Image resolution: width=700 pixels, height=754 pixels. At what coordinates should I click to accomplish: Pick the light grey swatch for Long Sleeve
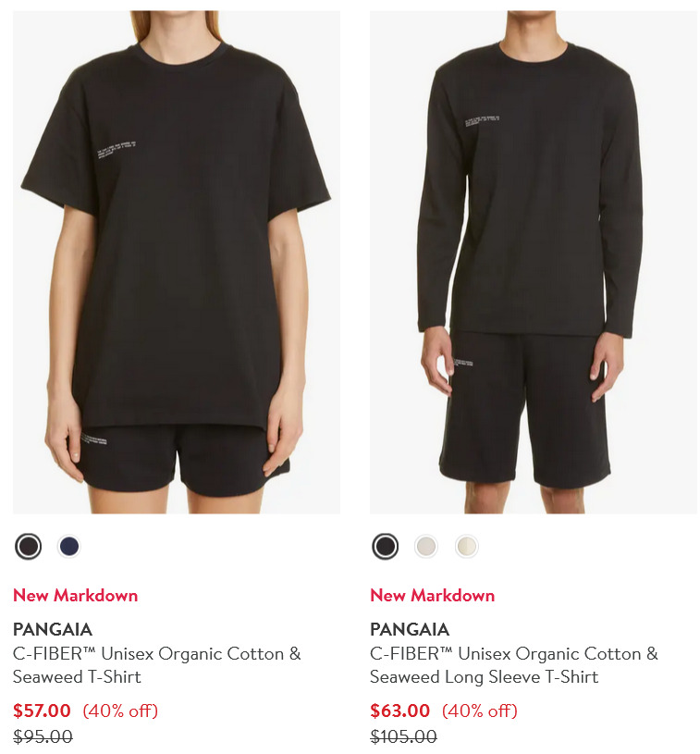click(x=426, y=547)
